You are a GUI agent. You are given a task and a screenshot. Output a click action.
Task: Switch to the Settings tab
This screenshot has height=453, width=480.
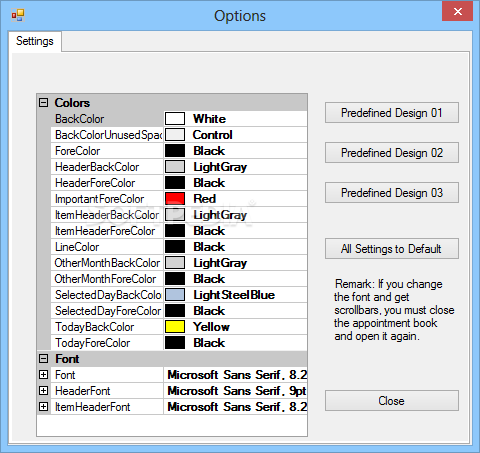pyautogui.click(x=35, y=41)
